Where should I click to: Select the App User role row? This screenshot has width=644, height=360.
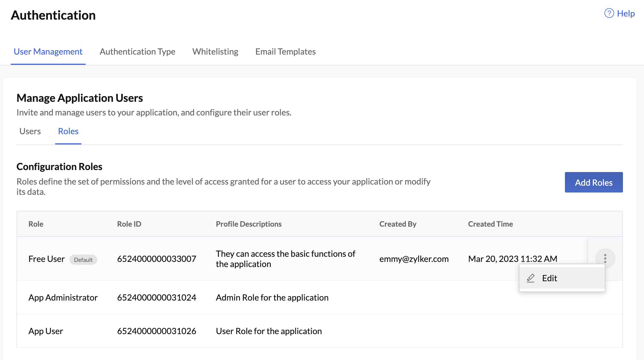click(46, 331)
